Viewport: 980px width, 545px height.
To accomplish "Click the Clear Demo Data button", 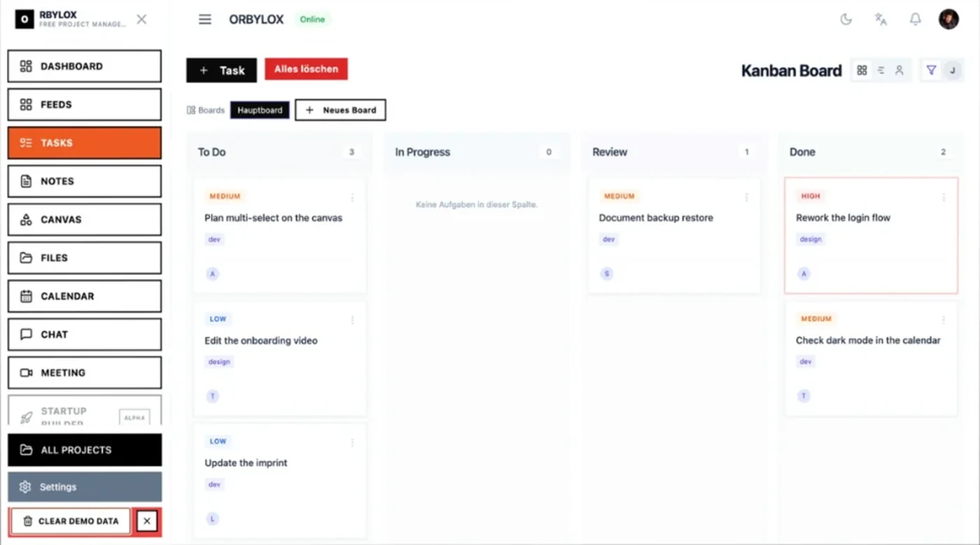I will pos(71,521).
